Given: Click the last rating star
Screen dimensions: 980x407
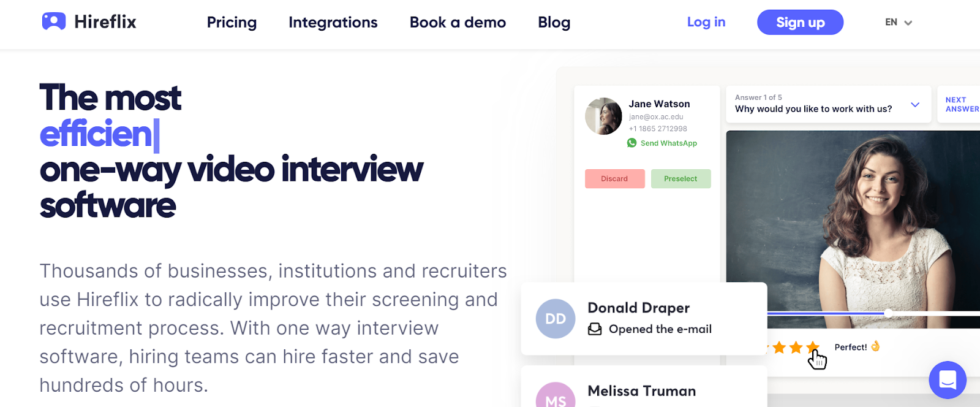Looking at the screenshot, I should click(813, 348).
